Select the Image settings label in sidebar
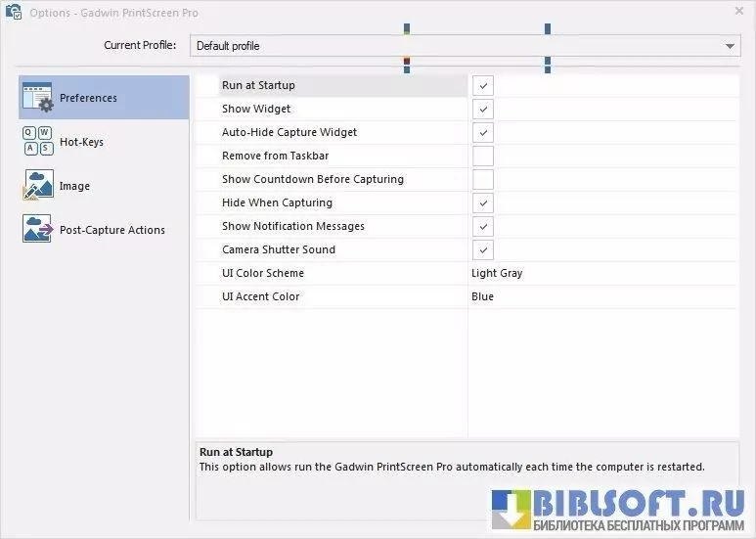The height and width of the screenshot is (539, 756). click(74, 186)
